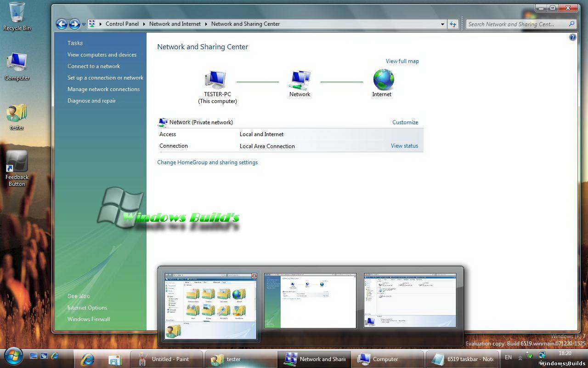Switch to 6519 taskbar Notepad button
The height and width of the screenshot is (368, 588).
point(462,359)
